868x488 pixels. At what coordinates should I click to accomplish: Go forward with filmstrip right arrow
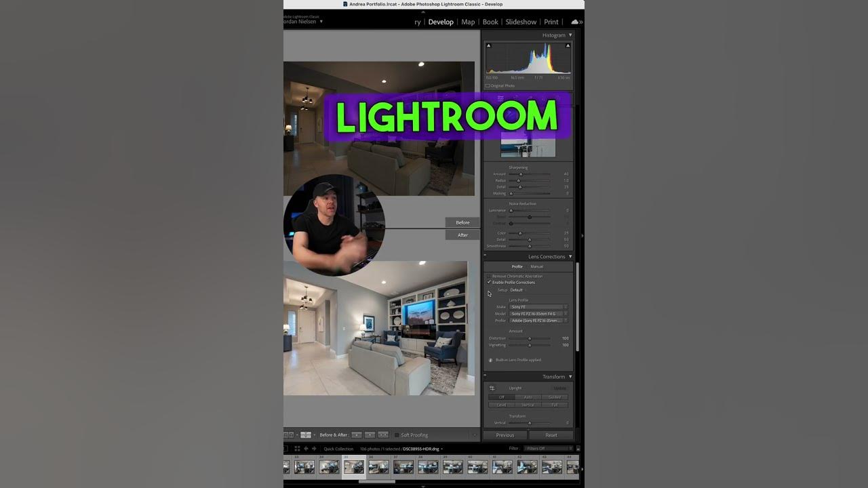tap(314, 449)
